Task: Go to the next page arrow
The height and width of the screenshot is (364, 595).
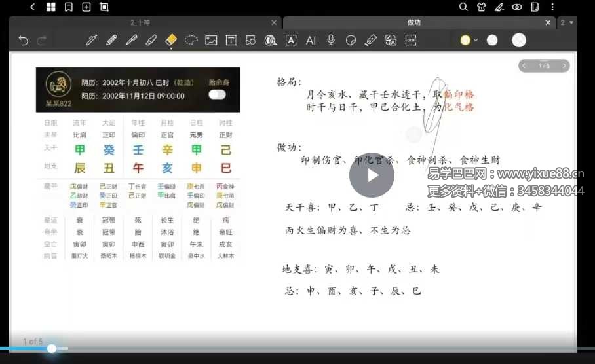Action: click(x=564, y=65)
